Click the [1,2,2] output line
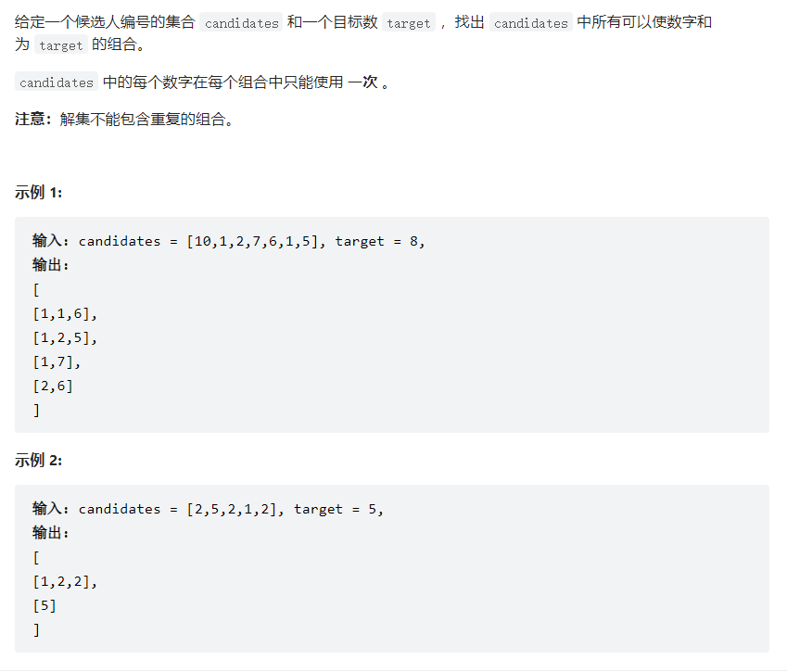787x672 pixels. click(65, 582)
